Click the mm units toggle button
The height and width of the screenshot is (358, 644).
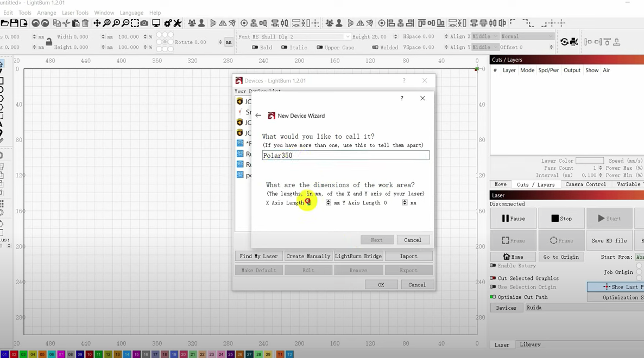(229, 42)
